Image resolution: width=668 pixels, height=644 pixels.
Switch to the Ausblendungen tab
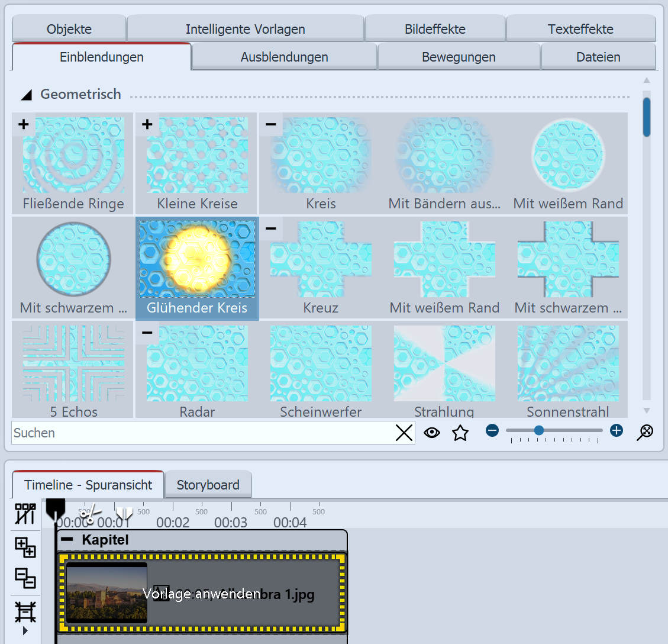tap(284, 57)
